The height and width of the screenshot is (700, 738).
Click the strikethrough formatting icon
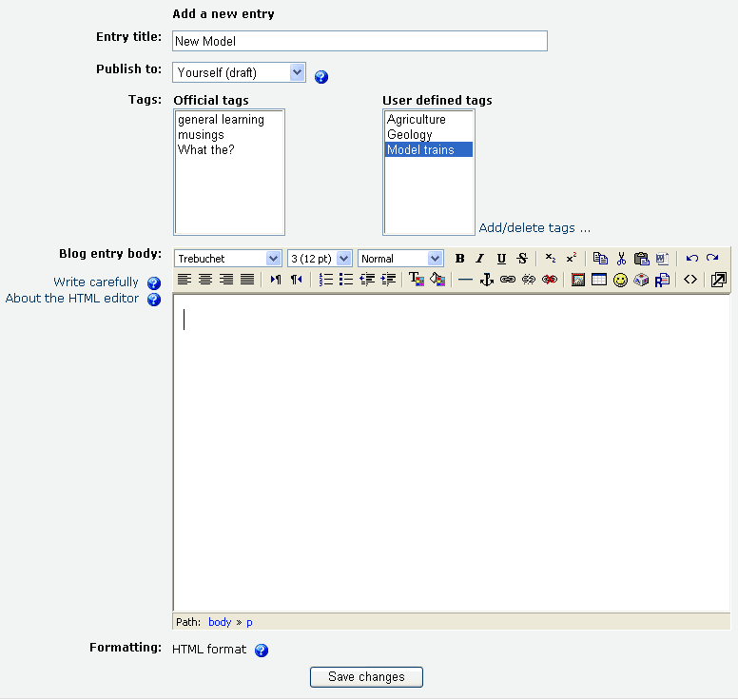[522, 259]
